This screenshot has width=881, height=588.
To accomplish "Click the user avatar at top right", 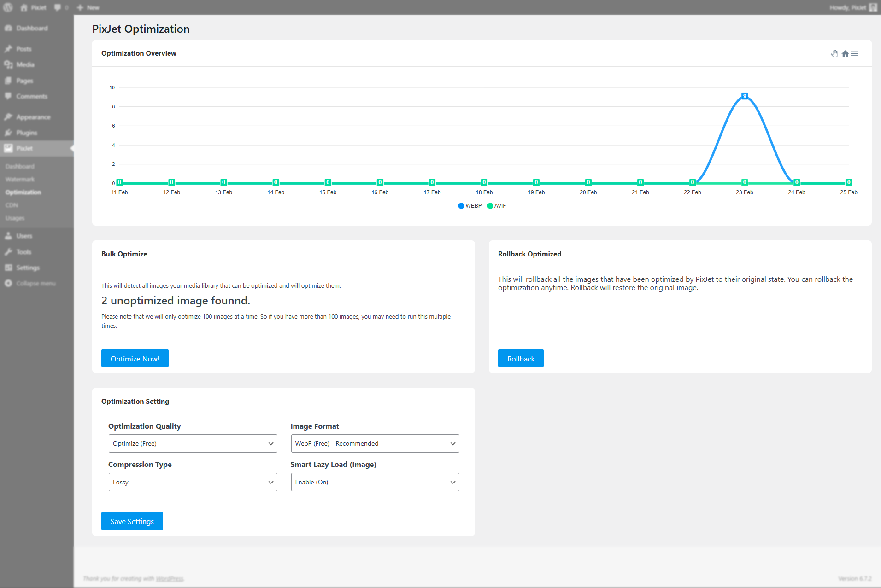I will point(873,7).
